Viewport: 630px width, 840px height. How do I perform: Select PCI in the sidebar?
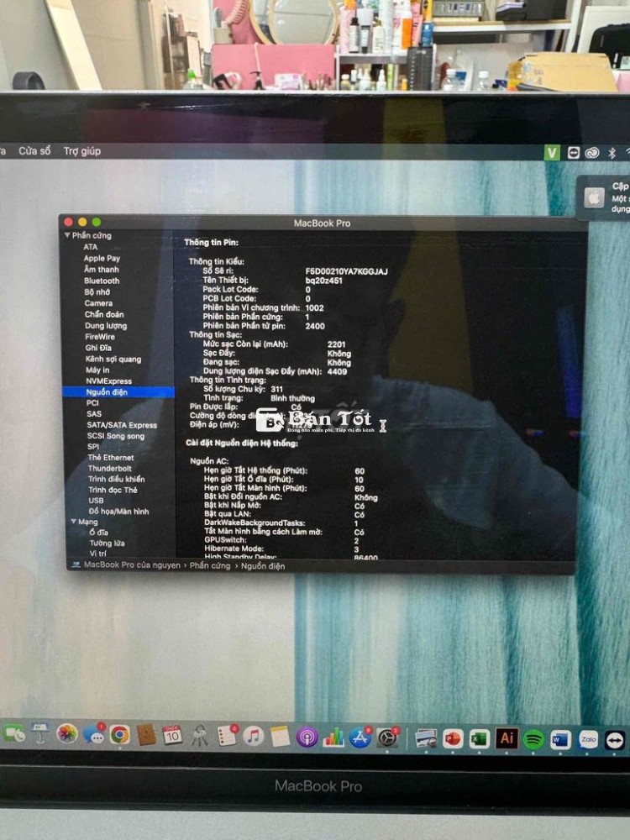tap(92, 403)
